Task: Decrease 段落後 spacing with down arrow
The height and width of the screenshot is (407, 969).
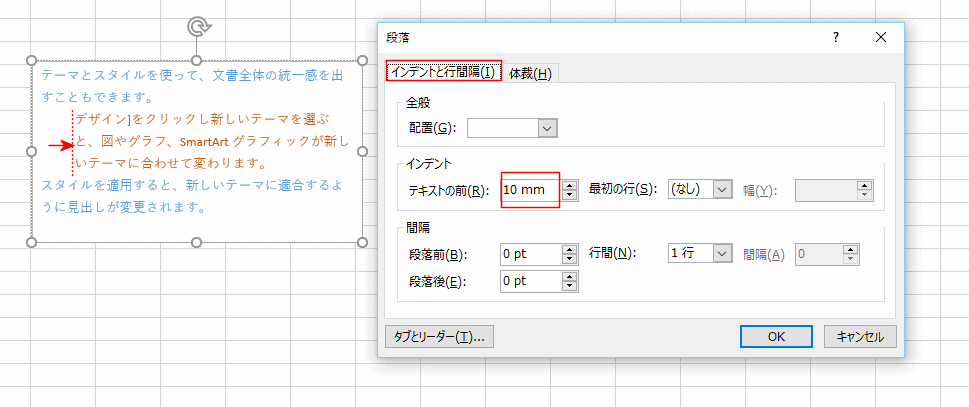Action: point(570,286)
